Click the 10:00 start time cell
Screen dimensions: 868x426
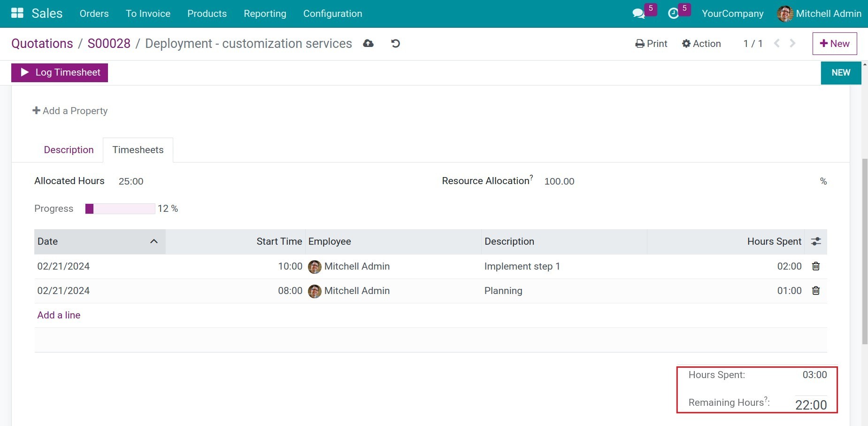(290, 266)
